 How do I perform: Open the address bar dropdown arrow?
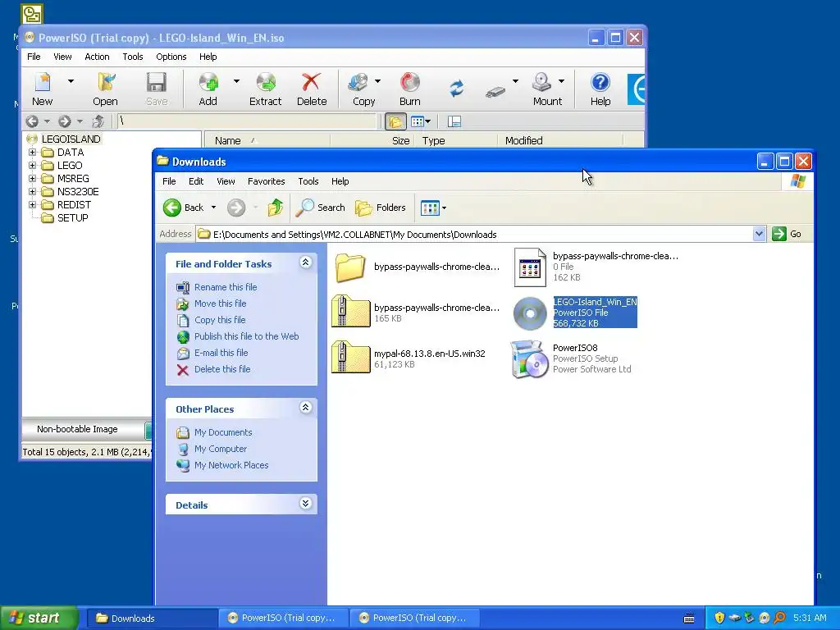pos(759,234)
